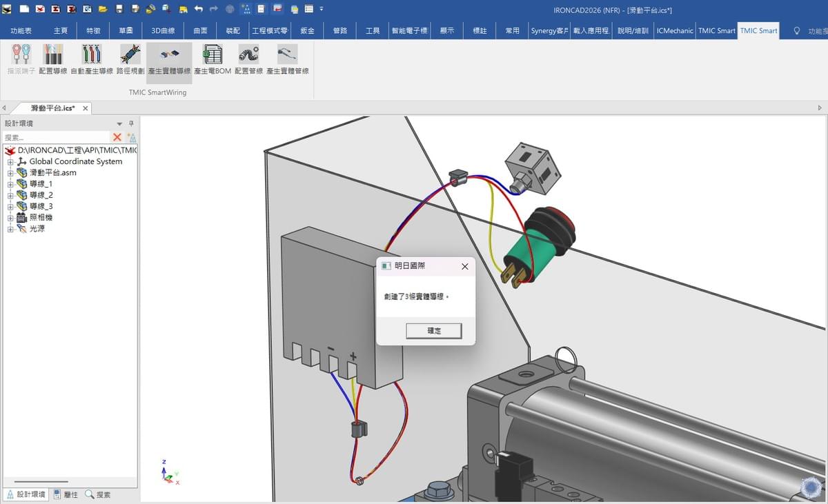This screenshot has width=828, height=504.
Task: Switch to the 特徵 features ribbon tab
Action: 93,31
